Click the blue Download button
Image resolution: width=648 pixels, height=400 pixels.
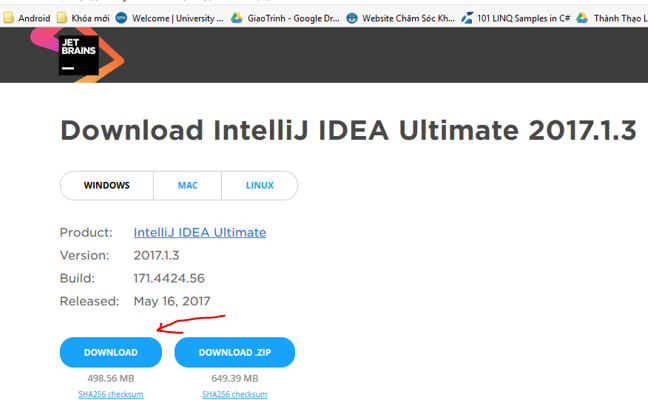click(111, 352)
